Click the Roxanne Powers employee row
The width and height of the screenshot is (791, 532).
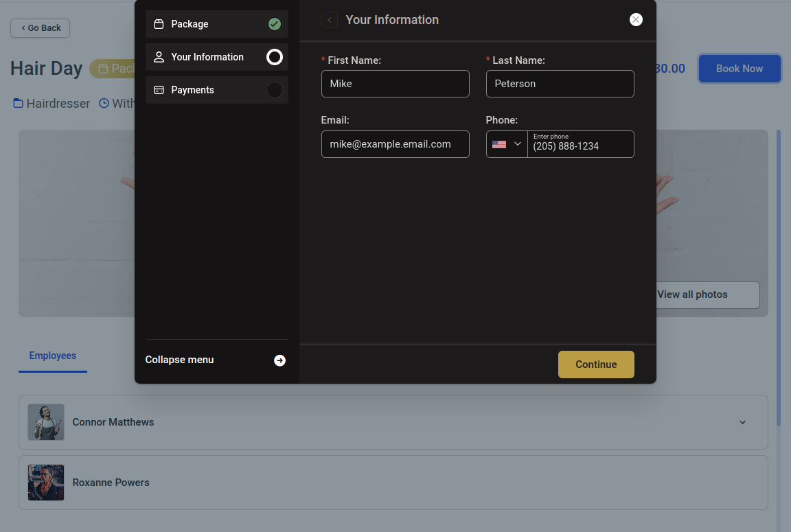point(393,483)
